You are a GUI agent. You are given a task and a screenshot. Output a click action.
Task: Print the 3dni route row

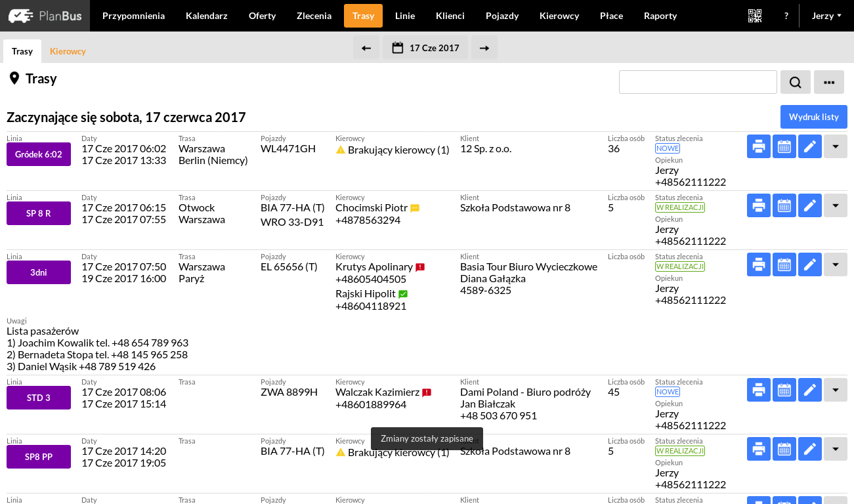pos(759,264)
